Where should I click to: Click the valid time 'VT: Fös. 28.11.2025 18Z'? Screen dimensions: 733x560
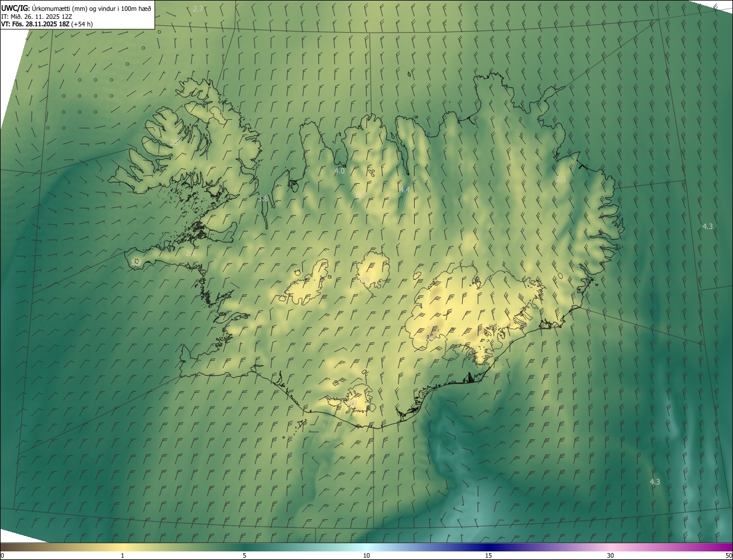click(36, 24)
